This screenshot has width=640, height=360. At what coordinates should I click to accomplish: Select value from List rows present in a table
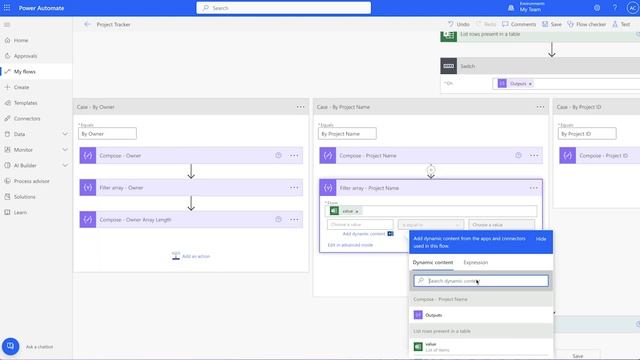(x=481, y=347)
